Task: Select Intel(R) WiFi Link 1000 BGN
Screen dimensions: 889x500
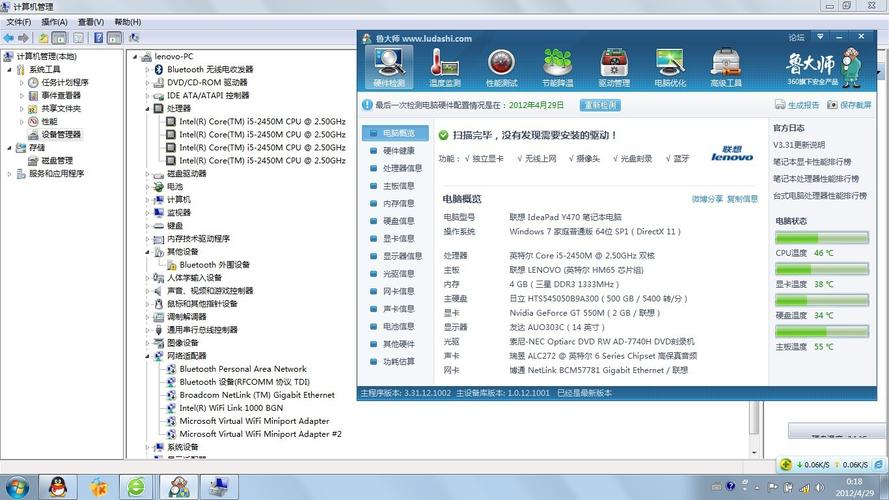Action: (x=231, y=408)
